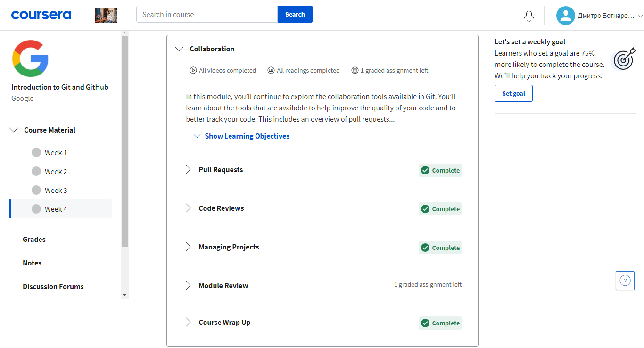644x348 pixels.
Task: Click All readings completed text
Action: [x=308, y=70]
